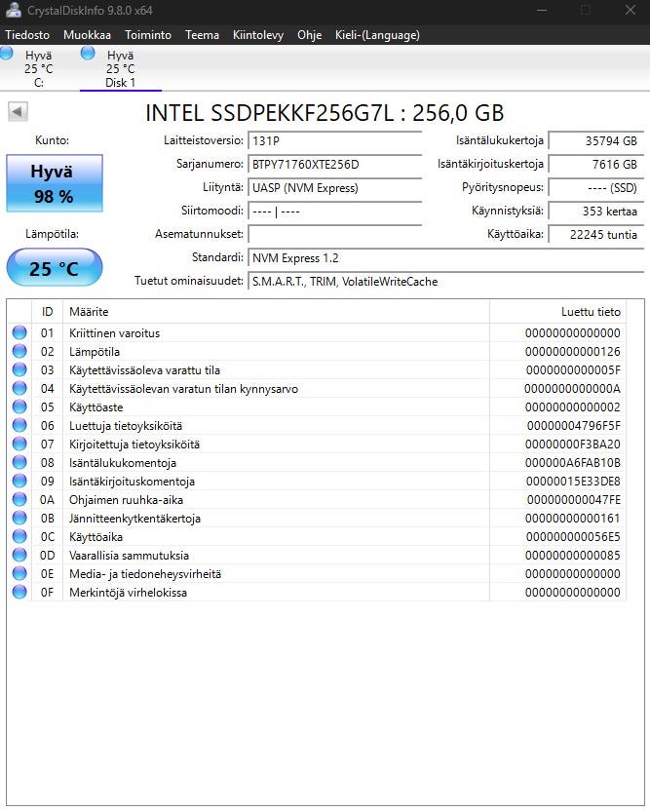Click the status icon for Merkintöjä virhelokissa

tap(19, 592)
